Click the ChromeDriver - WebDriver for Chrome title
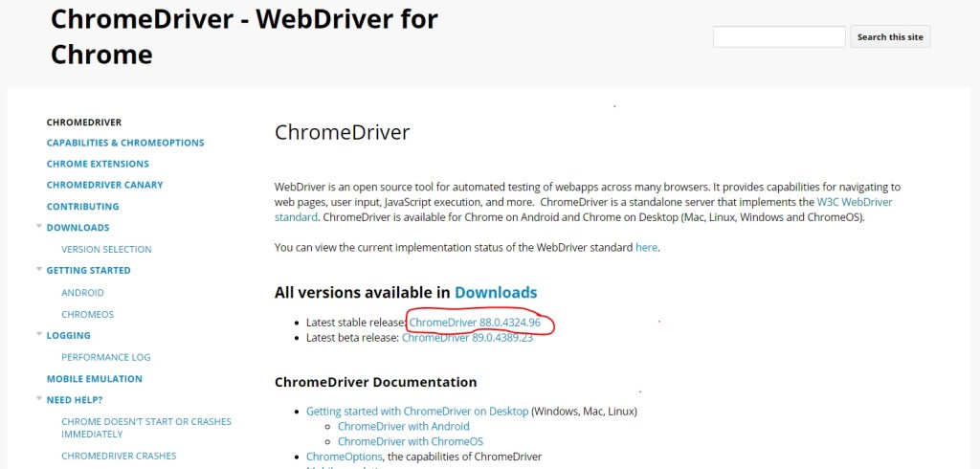Viewport: 980px width, 469px height. click(x=244, y=37)
